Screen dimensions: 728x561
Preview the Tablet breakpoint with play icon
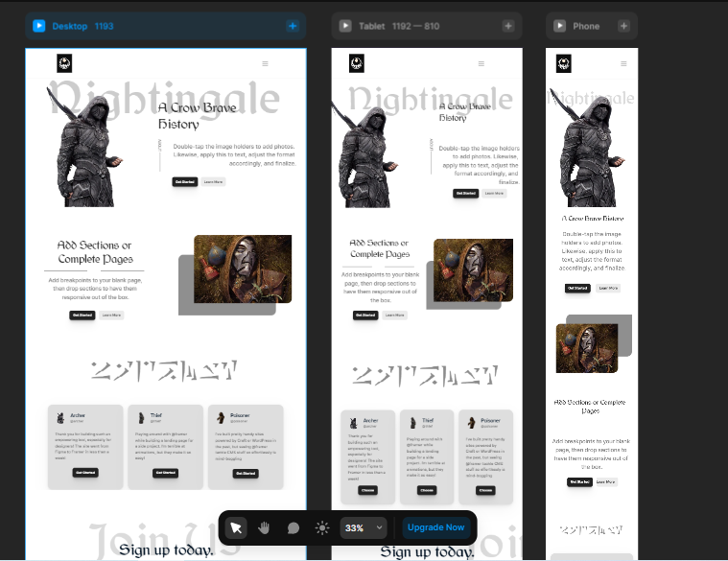point(345,26)
